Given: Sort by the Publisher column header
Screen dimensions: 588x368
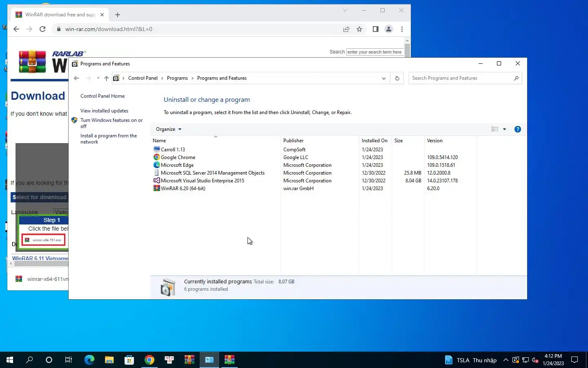Looking at the screenshot, I should pyautogui.click(x=320, y=141).
